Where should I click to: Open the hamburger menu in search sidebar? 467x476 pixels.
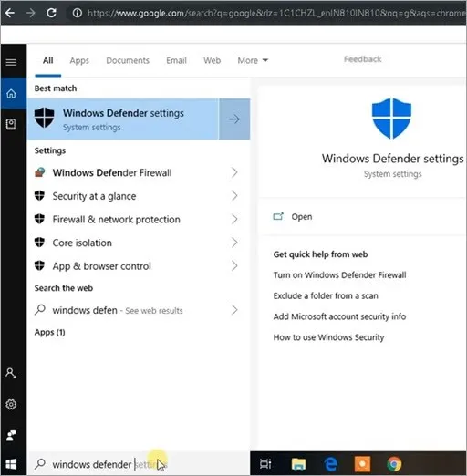(11, 62)
